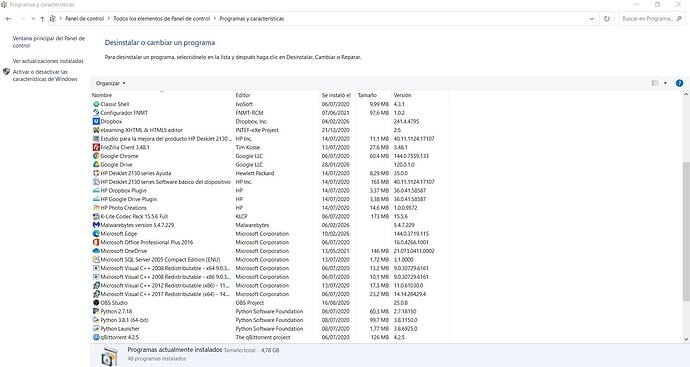690x367 pixels.
Task: Expand chevron after Todos los elementos
Action: [x=215, y=19]
